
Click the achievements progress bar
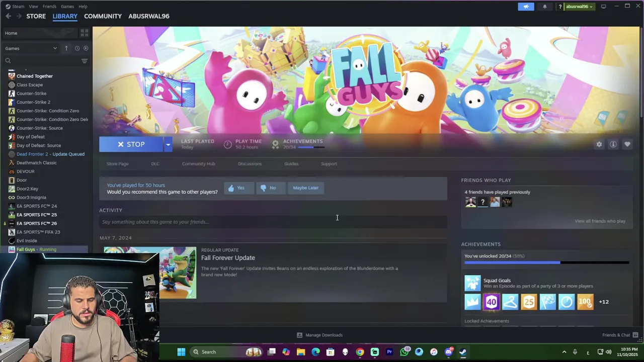tap(546, 262)
